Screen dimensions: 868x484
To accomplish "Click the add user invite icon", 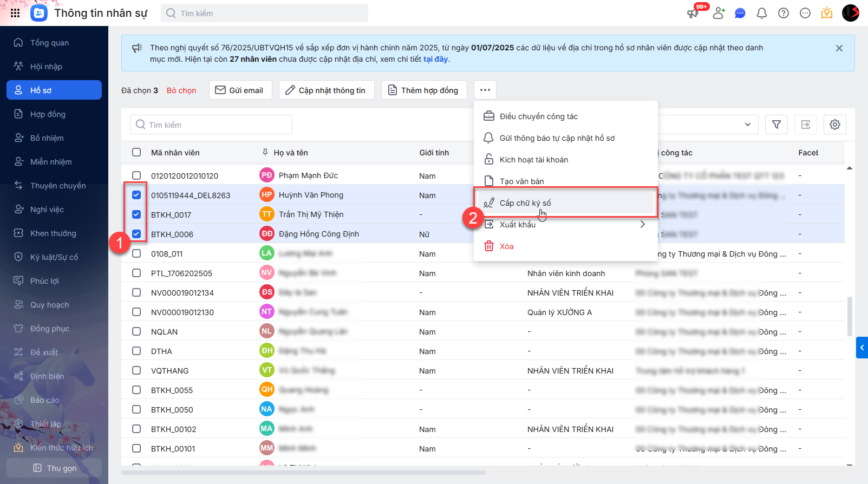I will (719, 13).
